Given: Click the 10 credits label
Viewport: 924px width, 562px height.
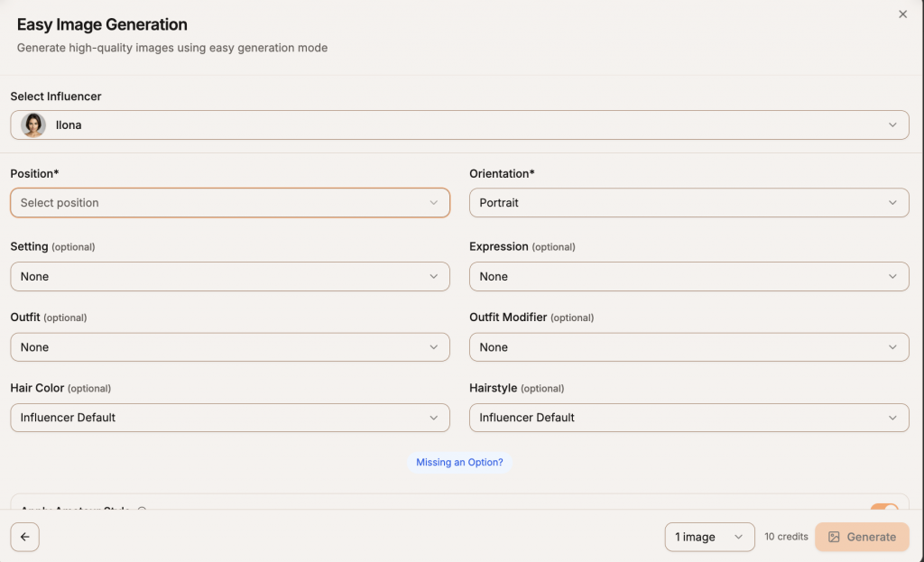Looking at the screenshot, I should (786, 537).
